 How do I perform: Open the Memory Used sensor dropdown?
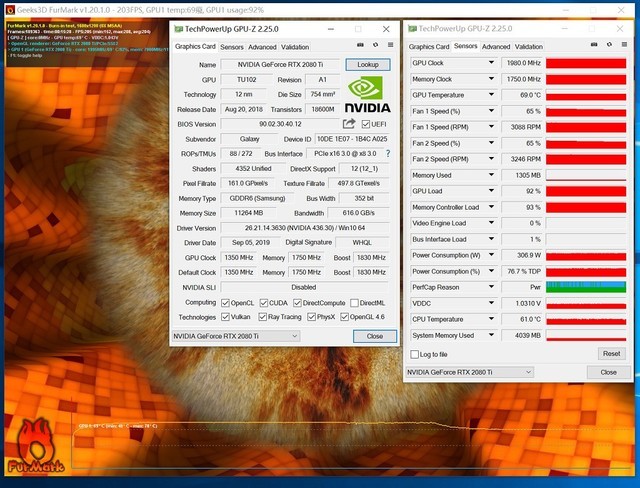(x=491, y=175)
